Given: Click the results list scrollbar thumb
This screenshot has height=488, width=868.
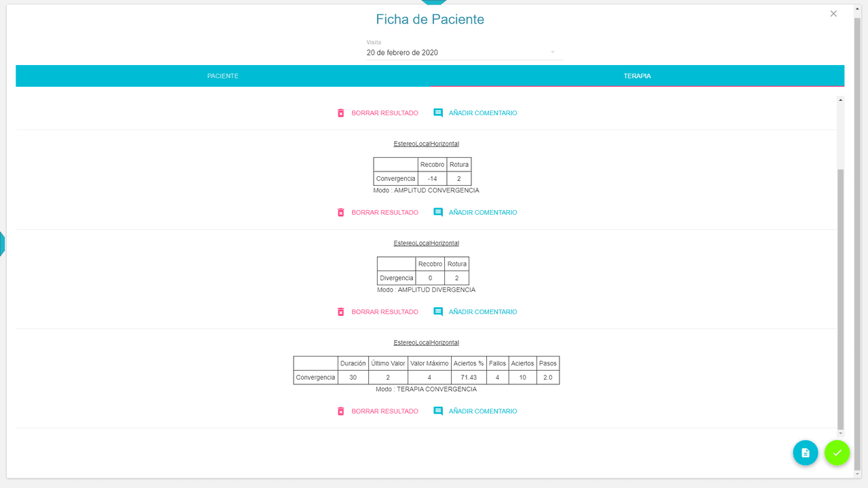Looking at the screenshot, I should click(x=841, y=298).
